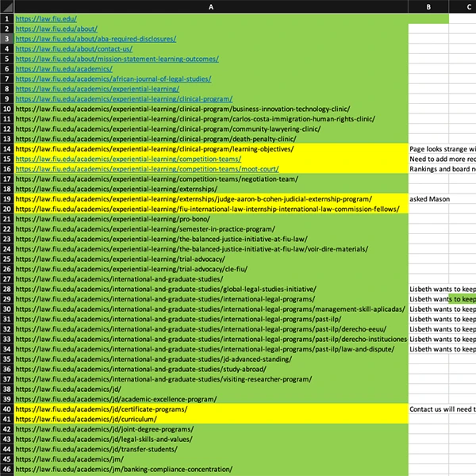The height and width of the screenshot is (476, 476).
Task: Open the aba-required-disclosures link
Action: [x=96, y=39]
